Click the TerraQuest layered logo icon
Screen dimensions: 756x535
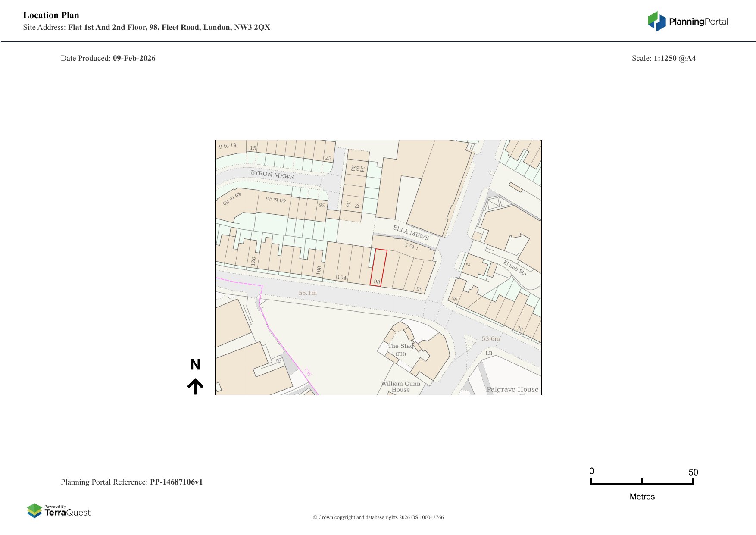click(x=34, y=510)
